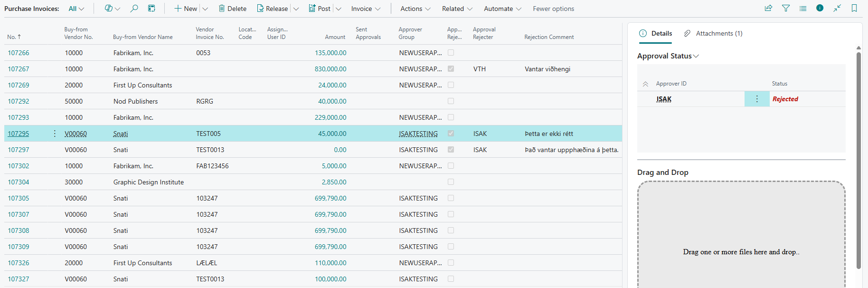Open invoice number 107327 link

(19, 279)
